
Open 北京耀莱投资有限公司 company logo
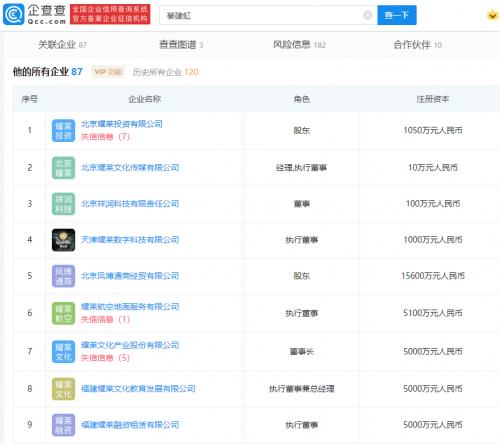[x=63, y=131]
